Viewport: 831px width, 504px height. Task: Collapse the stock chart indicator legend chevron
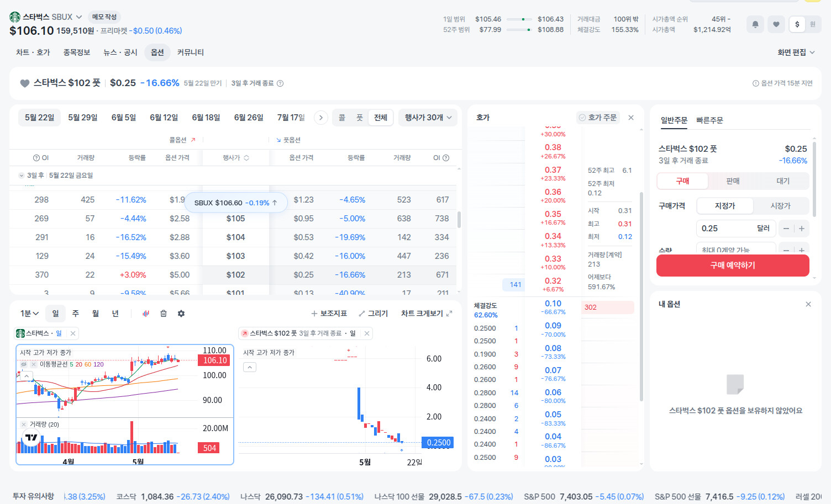click(x=27, y=376)
